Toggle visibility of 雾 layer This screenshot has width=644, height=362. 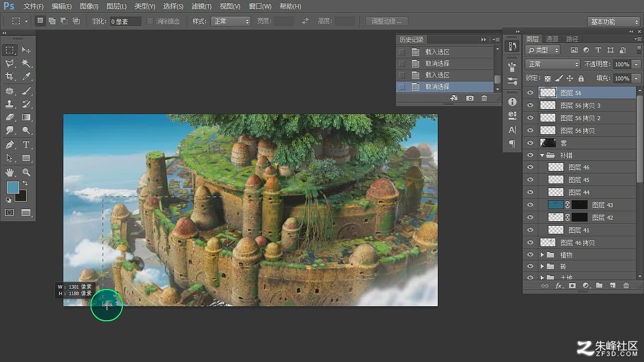[x=530, y=143]
